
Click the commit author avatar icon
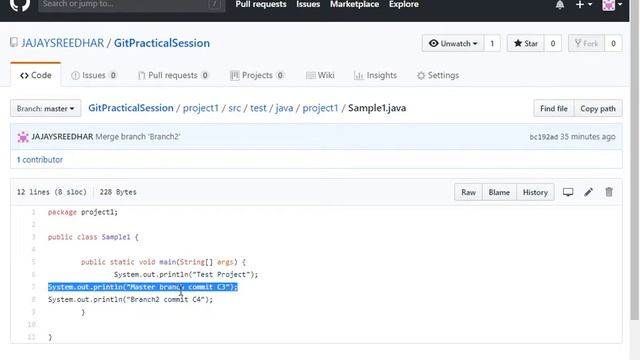(x=23, y=137)
